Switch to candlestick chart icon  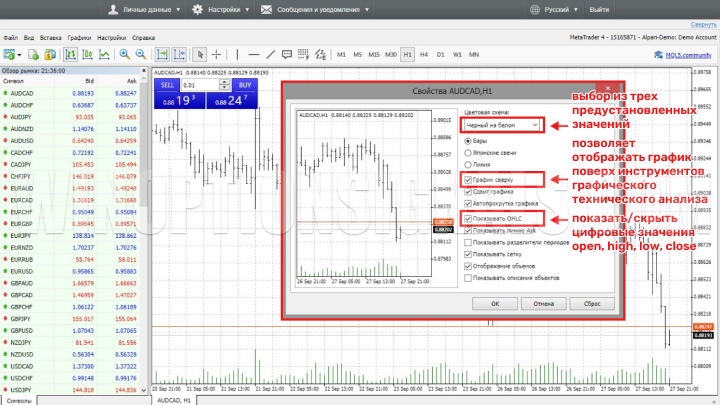pyautogui.click(x=87, y=54)
